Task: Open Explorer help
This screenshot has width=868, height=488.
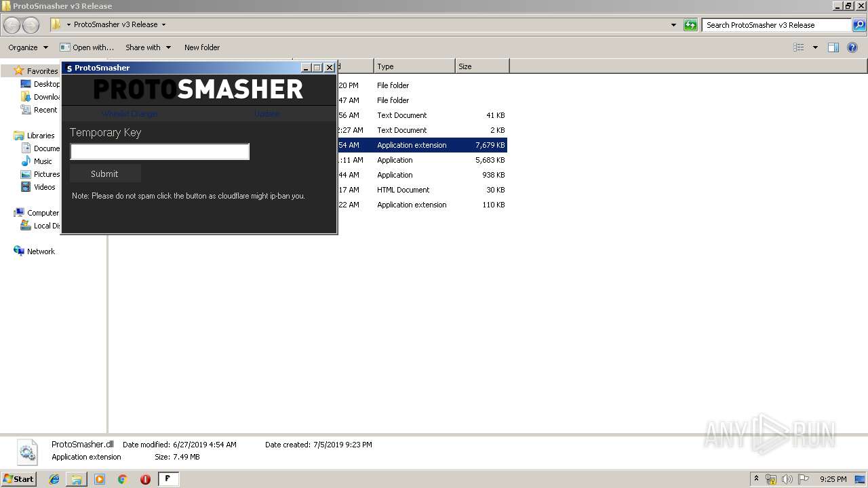Action: click(853, 47)
